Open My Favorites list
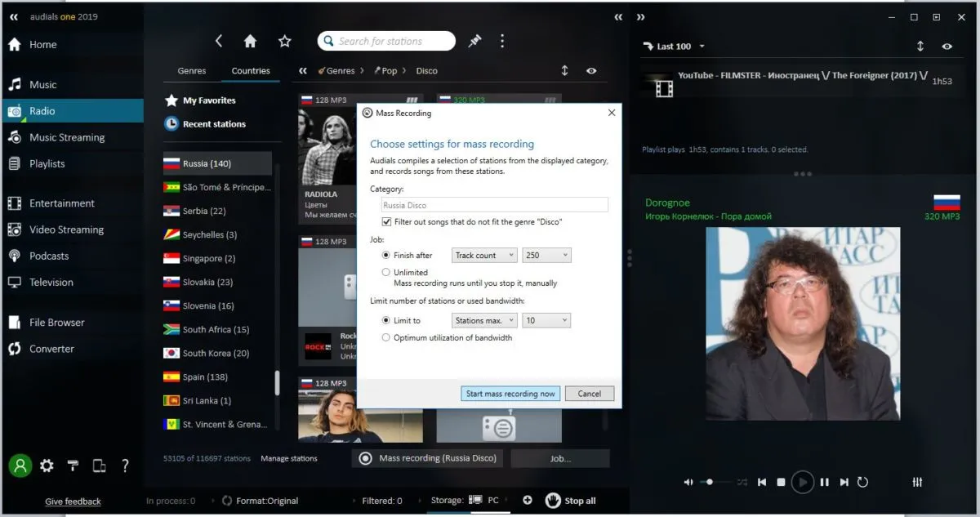 209,100
